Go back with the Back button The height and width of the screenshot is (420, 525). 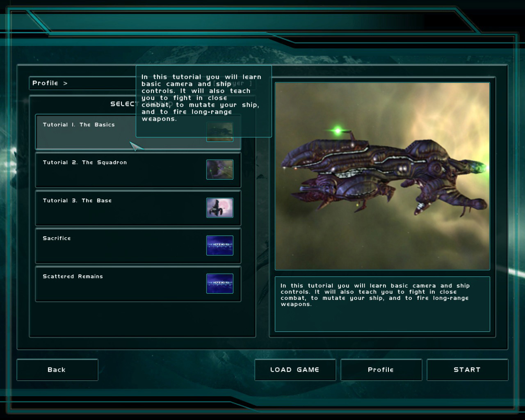(x=57, y=370)
